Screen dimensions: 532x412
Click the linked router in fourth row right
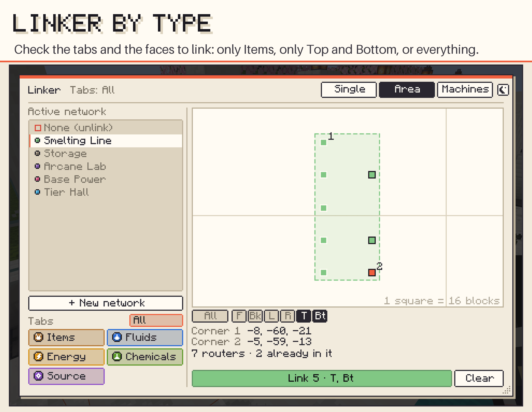372,240
